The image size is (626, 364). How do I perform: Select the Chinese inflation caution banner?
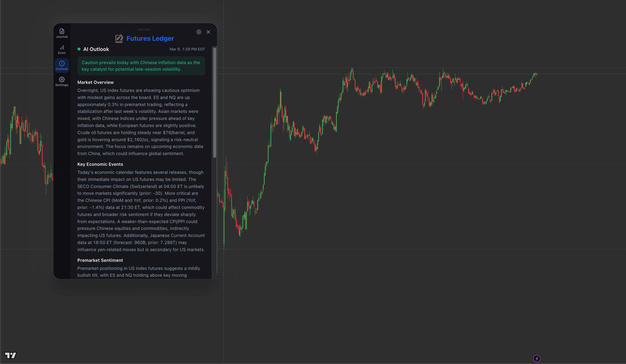point(141,66)
